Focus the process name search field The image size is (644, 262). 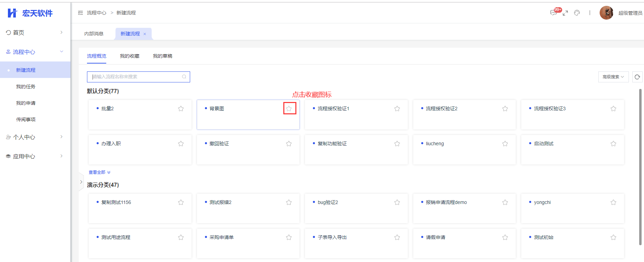[136, 77]
